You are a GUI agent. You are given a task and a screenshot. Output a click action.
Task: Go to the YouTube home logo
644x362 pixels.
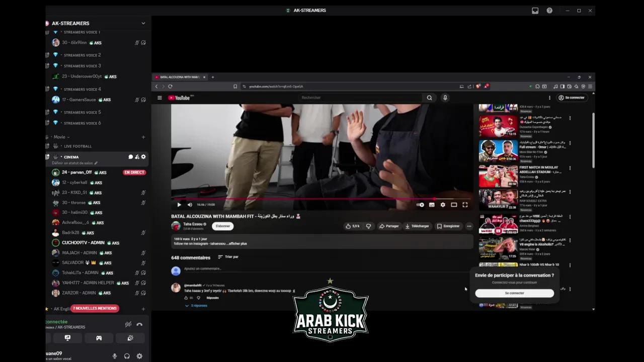[179, 98]
